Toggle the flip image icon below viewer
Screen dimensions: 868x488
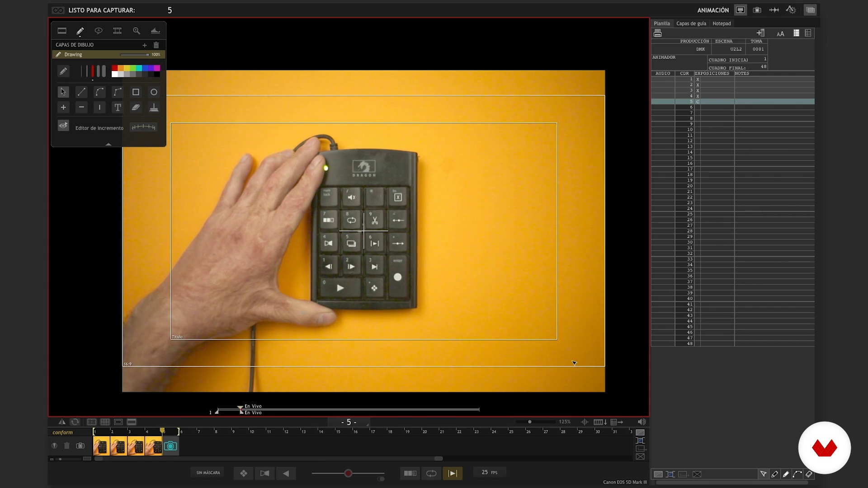tap(62, 422)
